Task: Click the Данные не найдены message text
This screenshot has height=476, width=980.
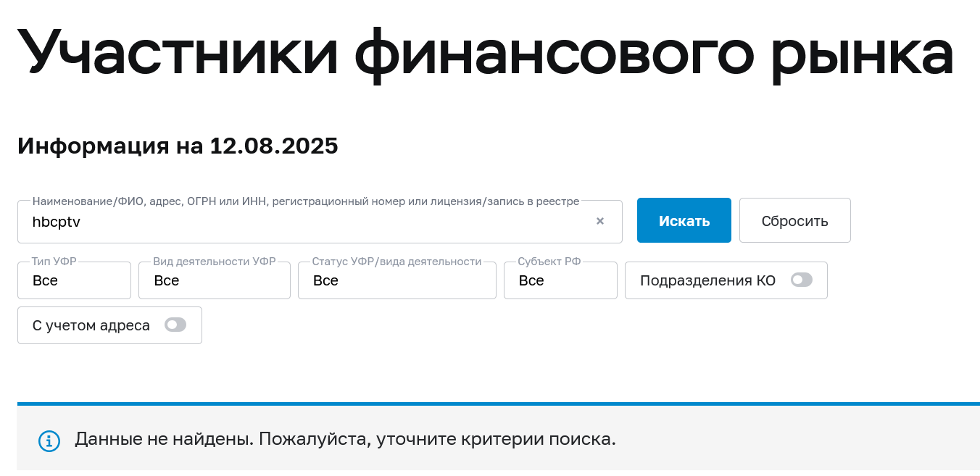Action: [345, 439]
